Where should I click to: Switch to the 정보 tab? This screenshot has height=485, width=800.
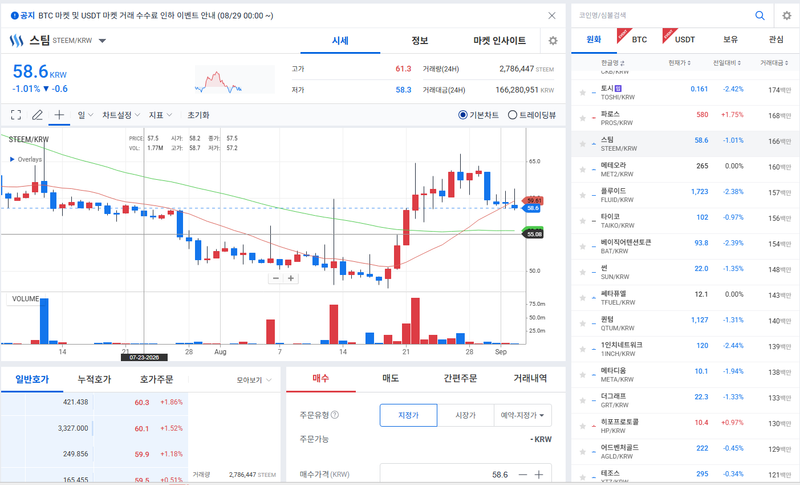click(x=420, y=41)
